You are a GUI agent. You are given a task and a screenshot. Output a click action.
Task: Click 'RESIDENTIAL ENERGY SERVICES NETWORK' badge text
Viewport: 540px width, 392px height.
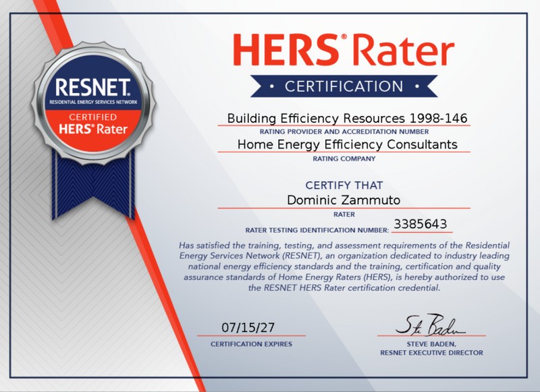93,102
